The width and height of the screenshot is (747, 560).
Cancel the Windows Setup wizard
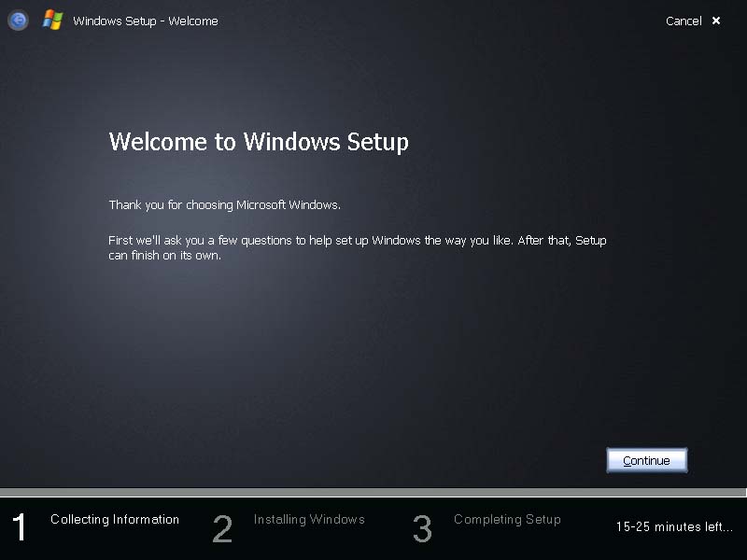point(684,21)
